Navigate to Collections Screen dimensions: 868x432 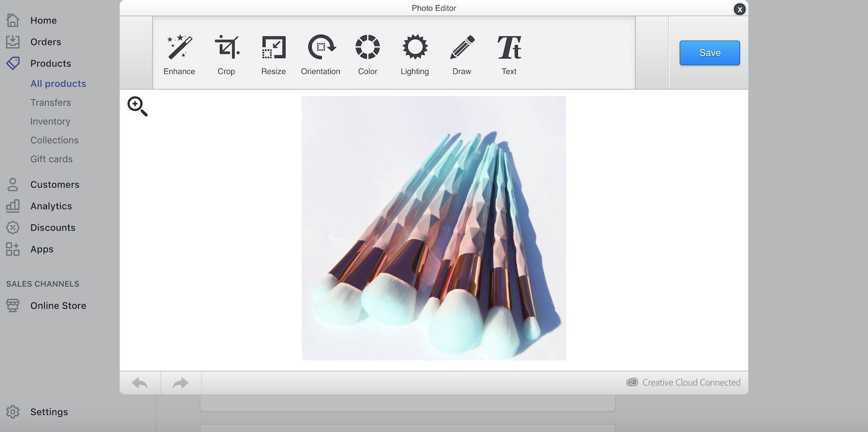pos(54,140)
